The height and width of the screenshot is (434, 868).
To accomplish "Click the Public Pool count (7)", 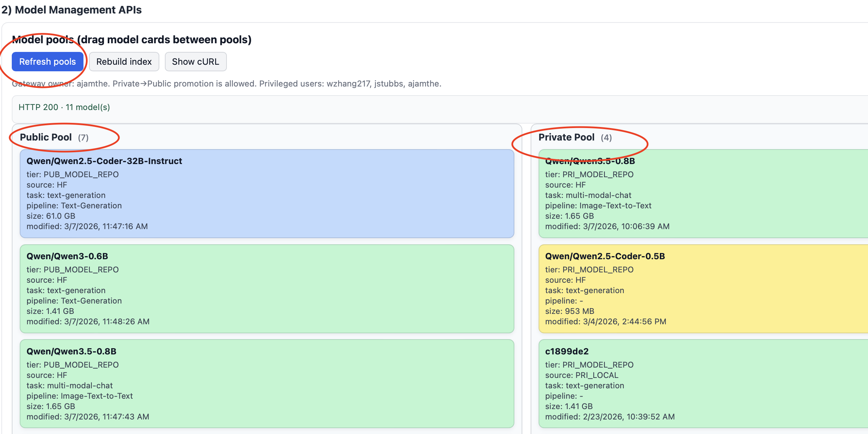I will (83, 138).
